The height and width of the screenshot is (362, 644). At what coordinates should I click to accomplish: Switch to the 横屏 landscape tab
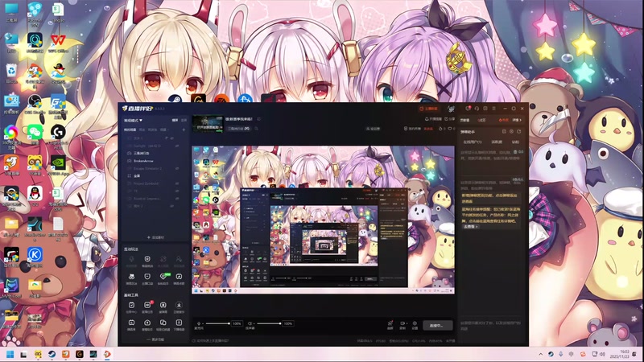(x=175, y=120)
